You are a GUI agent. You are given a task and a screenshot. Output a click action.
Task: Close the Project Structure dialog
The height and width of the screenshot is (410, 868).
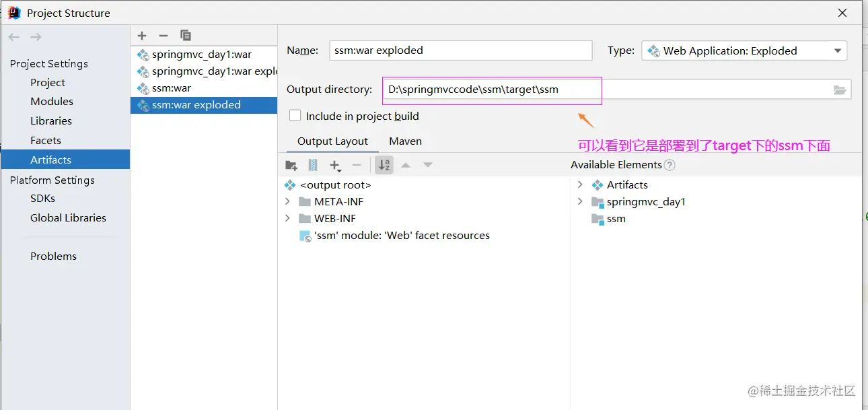tap(842, 13)
